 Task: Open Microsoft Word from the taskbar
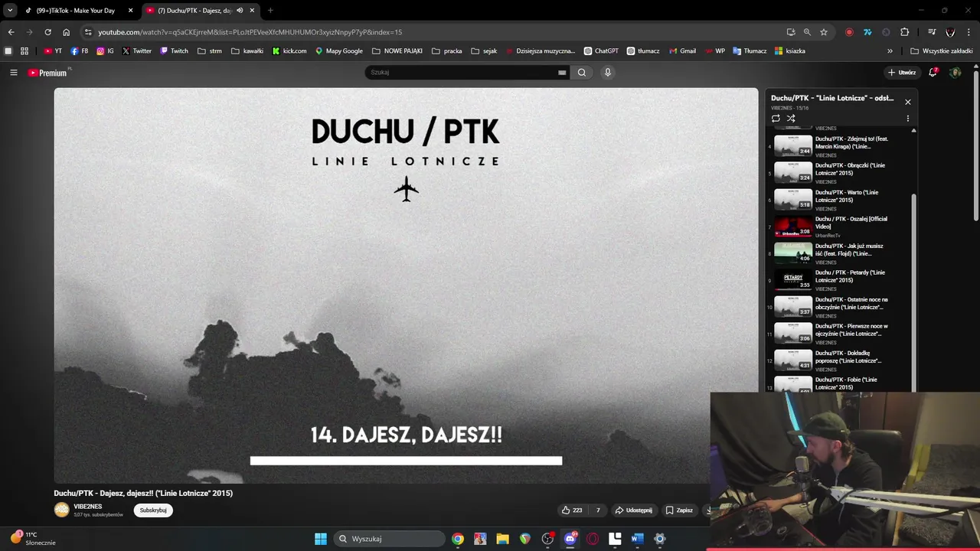click(637, 539)
